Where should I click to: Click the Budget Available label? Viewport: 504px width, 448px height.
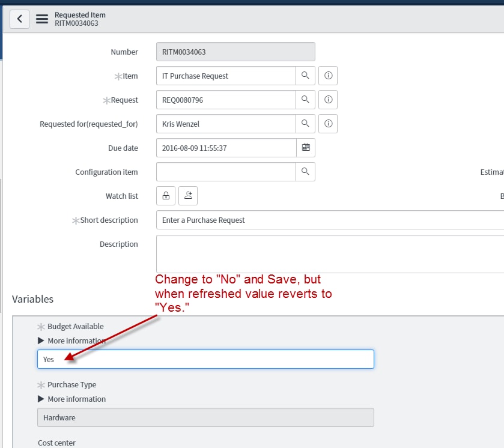click(76, 327)
